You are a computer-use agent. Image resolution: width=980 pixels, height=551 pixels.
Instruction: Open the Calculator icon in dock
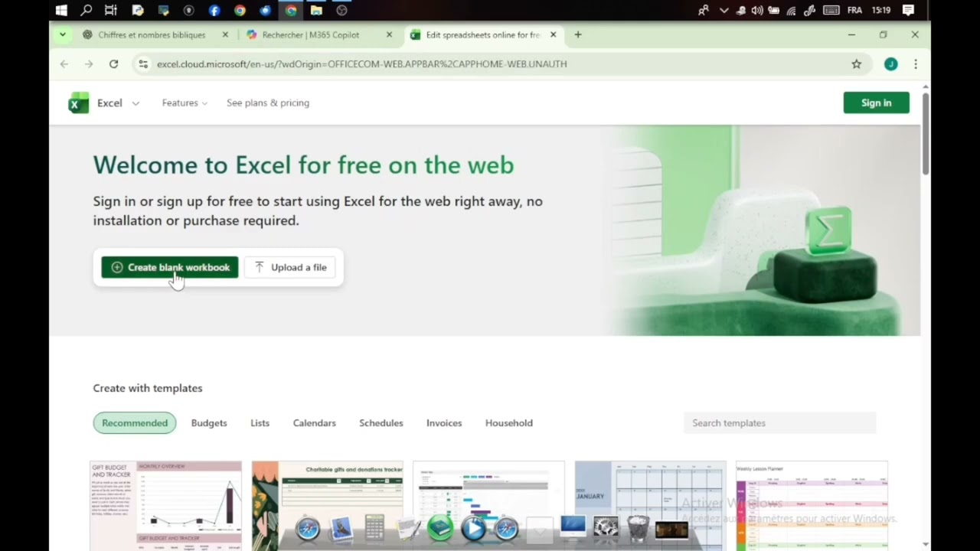click(374, 528)
